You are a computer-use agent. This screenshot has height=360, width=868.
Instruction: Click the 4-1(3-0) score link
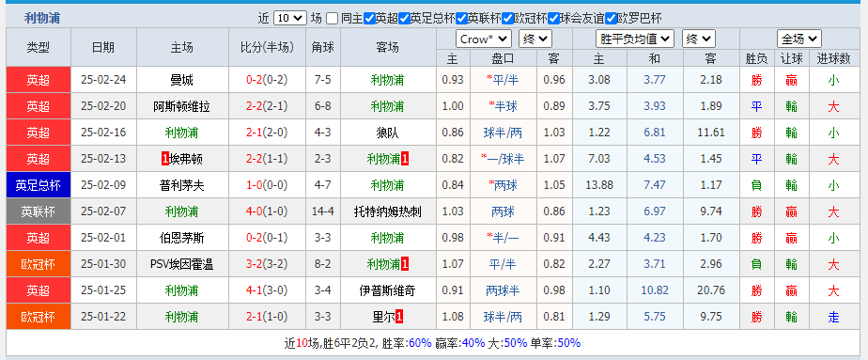click(x=267, y=290)
